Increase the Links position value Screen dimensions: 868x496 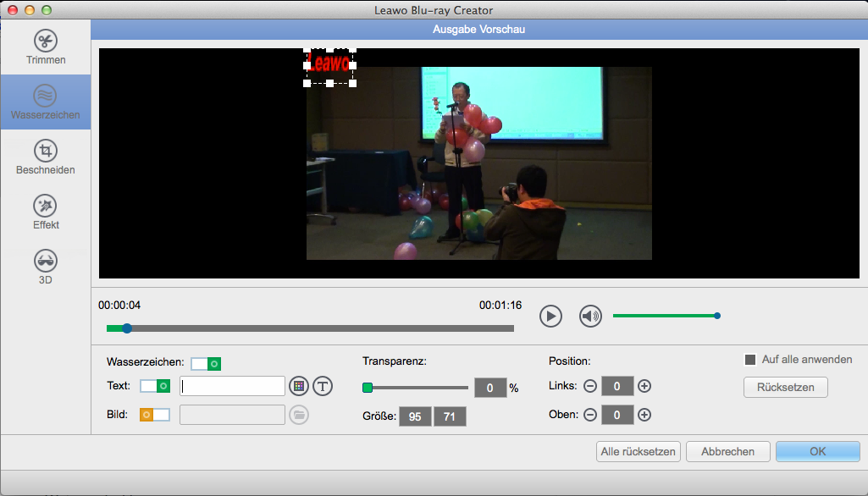coord(644,387)
